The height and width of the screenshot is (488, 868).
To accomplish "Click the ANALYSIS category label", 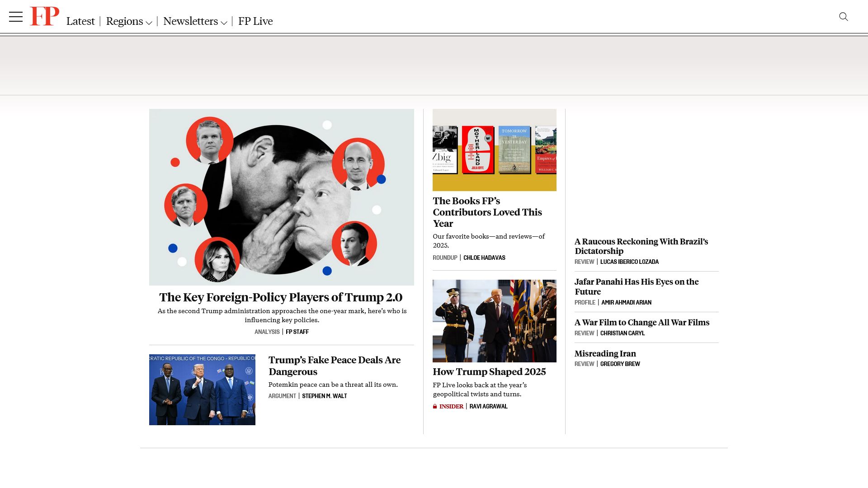I will click(x=267, y=332).
